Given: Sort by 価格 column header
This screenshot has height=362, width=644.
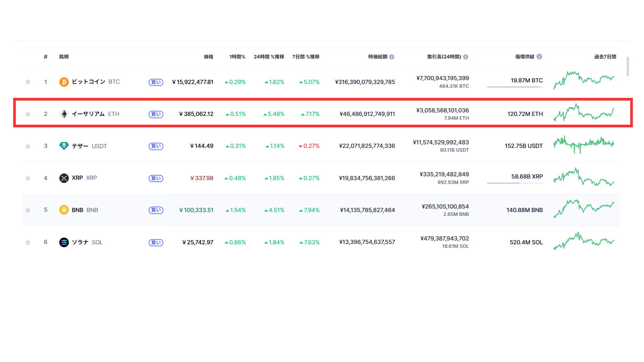Looking at the screenshot, I should point(208,57).
